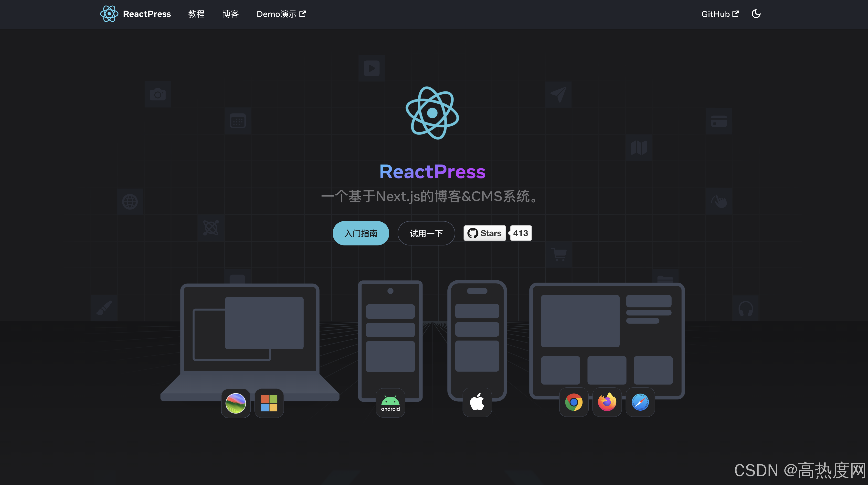This screenshot has height=485, width=868.
Task: Select the macOS platform icon
Action: tap(235, 403)
